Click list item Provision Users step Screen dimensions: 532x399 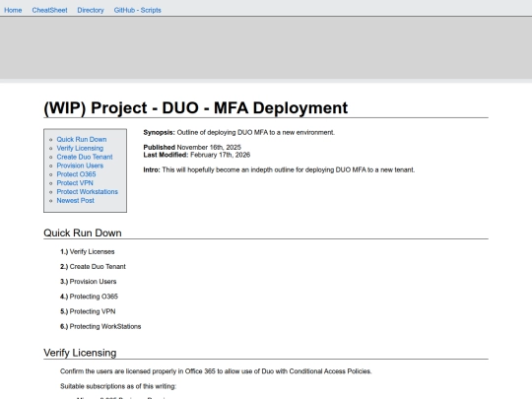click(89, 282)
